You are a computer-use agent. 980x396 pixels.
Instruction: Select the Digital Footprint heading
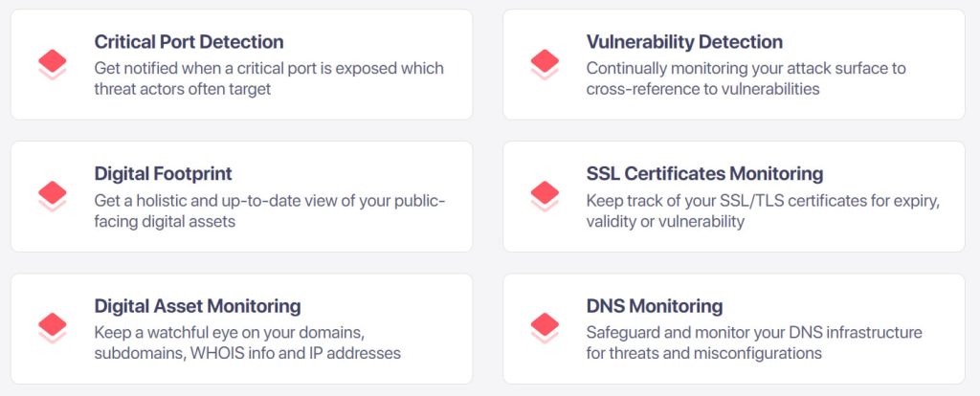(163, 174)
